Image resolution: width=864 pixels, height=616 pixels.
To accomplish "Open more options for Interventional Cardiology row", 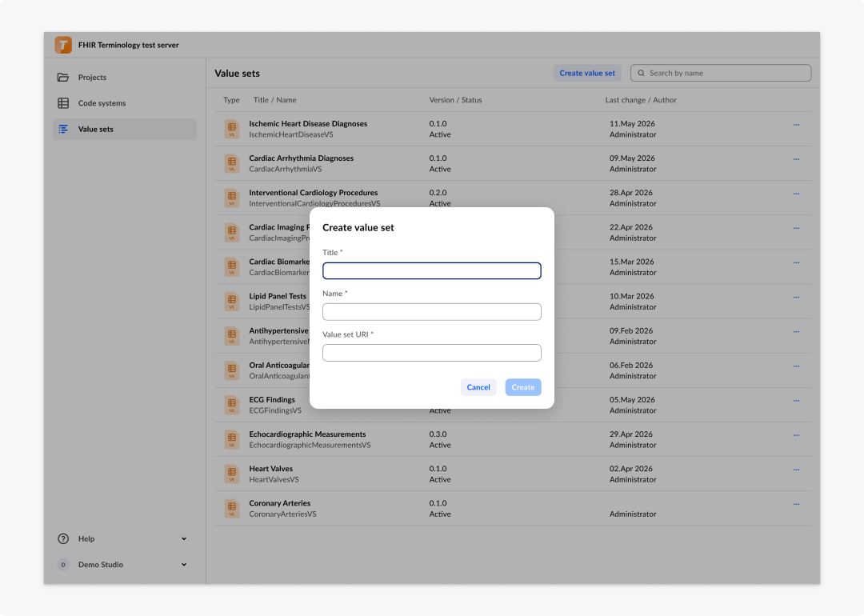I will 796,194.
